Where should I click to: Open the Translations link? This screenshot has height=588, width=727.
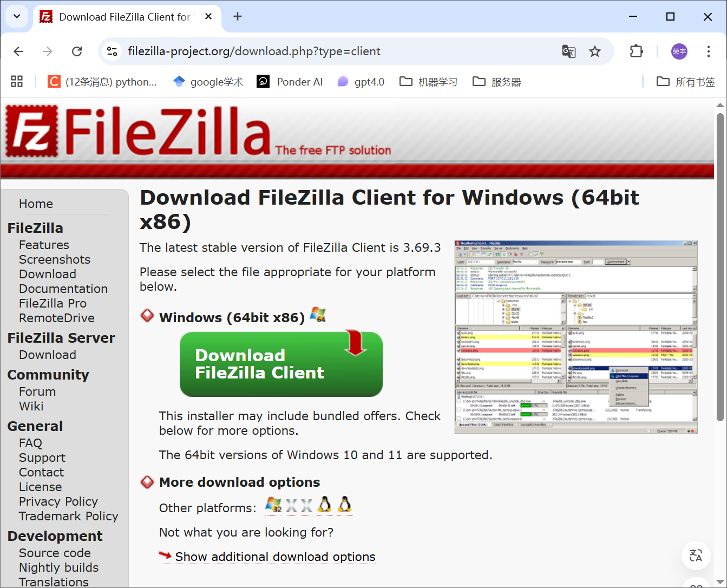click(x=54, y=582)
